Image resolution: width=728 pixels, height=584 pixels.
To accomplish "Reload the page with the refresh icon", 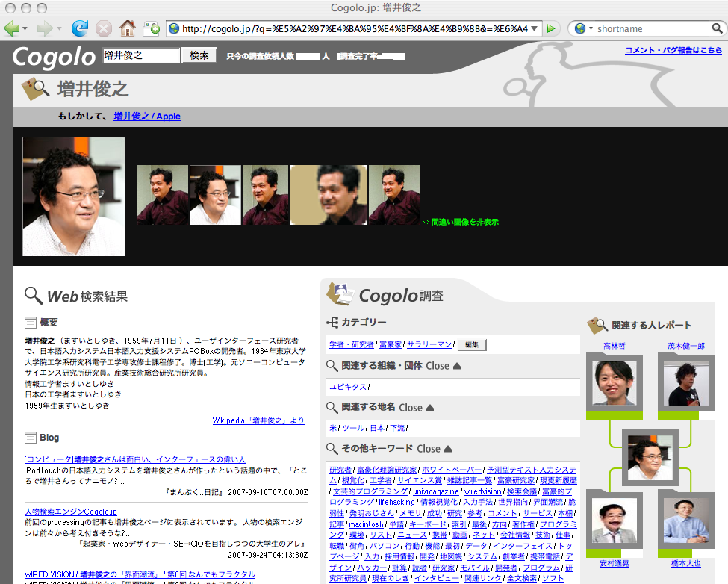I will point(80,28).
